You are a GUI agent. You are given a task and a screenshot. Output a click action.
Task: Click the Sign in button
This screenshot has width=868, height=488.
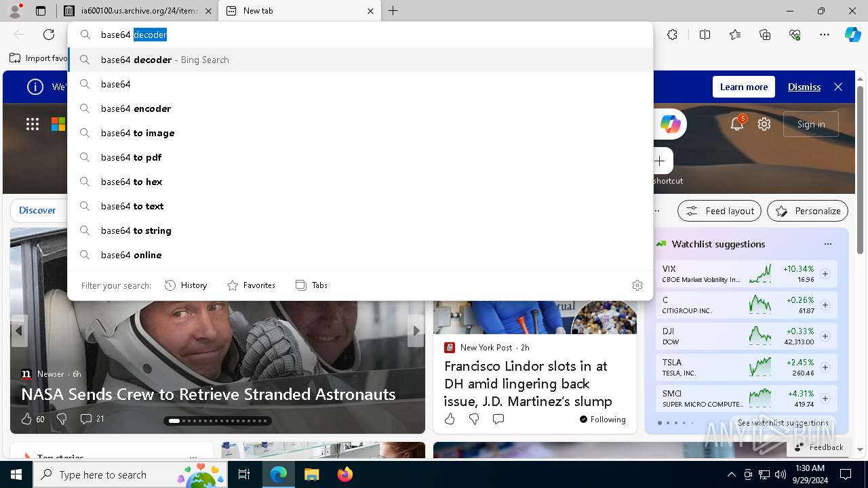click(811, 124)
